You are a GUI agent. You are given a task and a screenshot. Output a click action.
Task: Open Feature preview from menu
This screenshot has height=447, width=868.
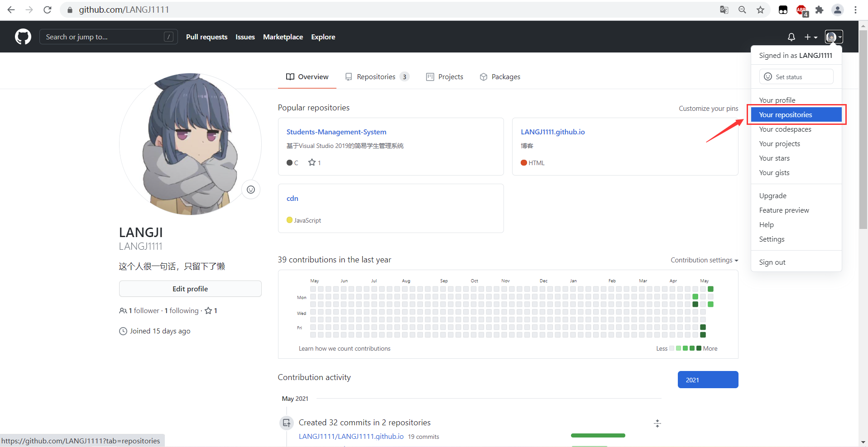(796, 210)
